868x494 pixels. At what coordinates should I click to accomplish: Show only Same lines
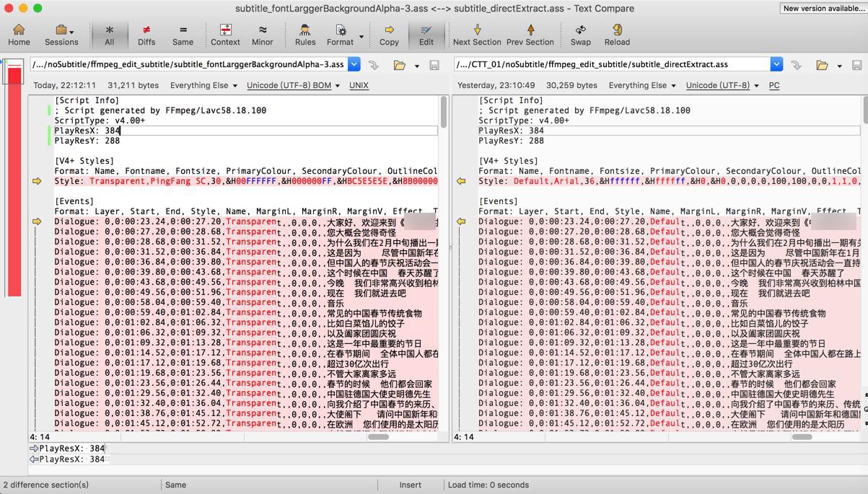pyautogui.click(x=183, y=34)
